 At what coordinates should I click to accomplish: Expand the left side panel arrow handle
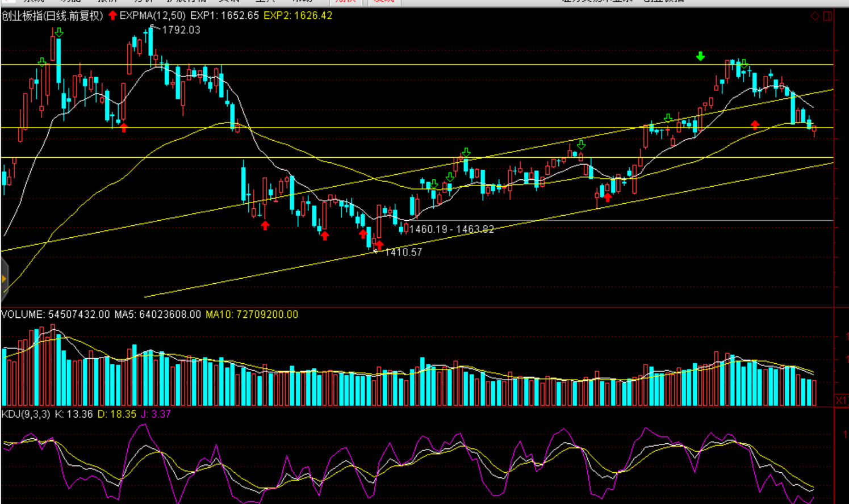pyautogui.click(x=4, y=279)
